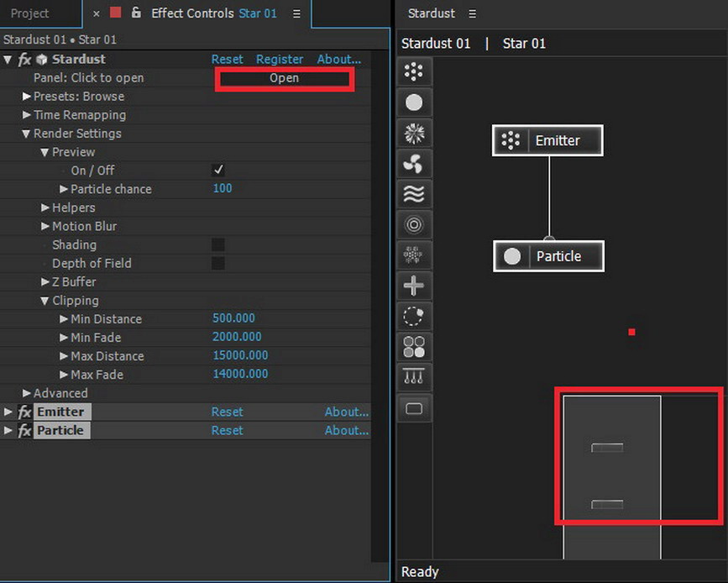Open About for the Particle effect

(346, 431)
